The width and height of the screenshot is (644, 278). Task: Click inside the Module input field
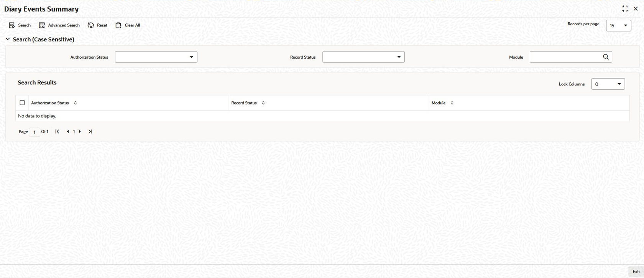pyautogui.click(x=565, y=57)
